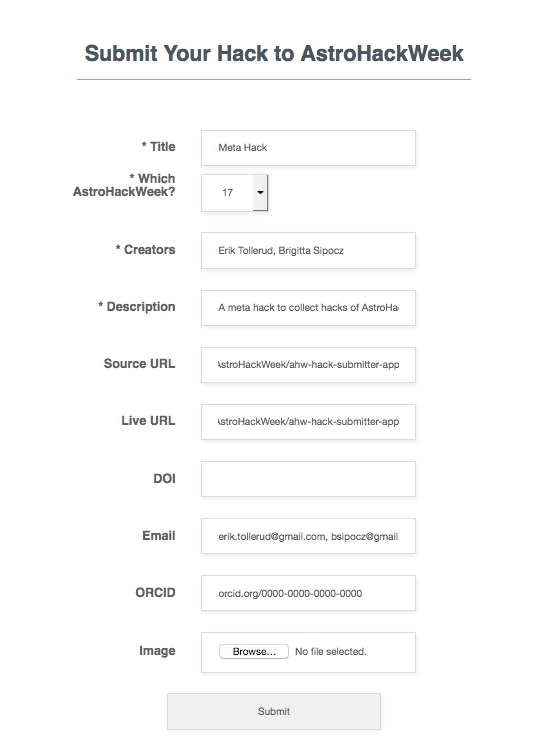Select the year value 17 in the combo box
547x748 pixels.
[x=227, y=193]
